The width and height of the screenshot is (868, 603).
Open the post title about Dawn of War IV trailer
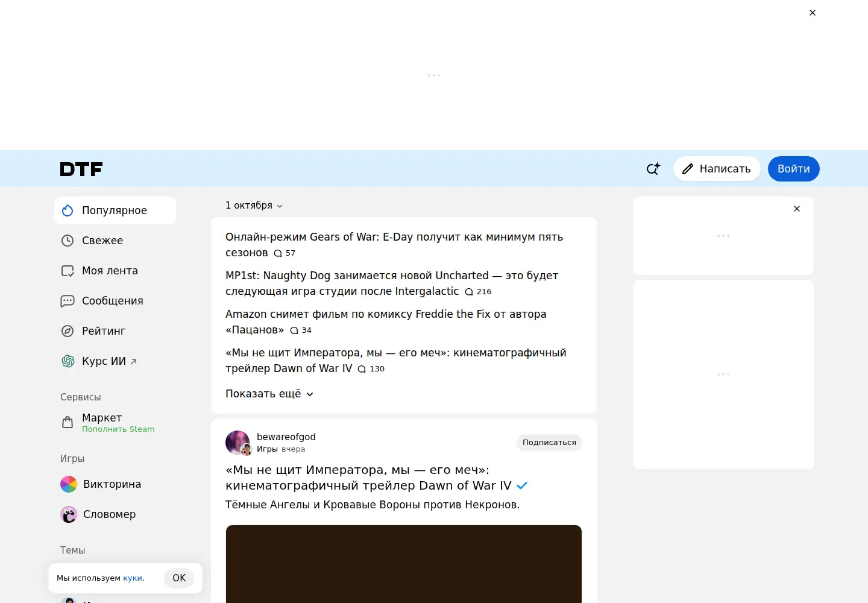coord(368,478)
